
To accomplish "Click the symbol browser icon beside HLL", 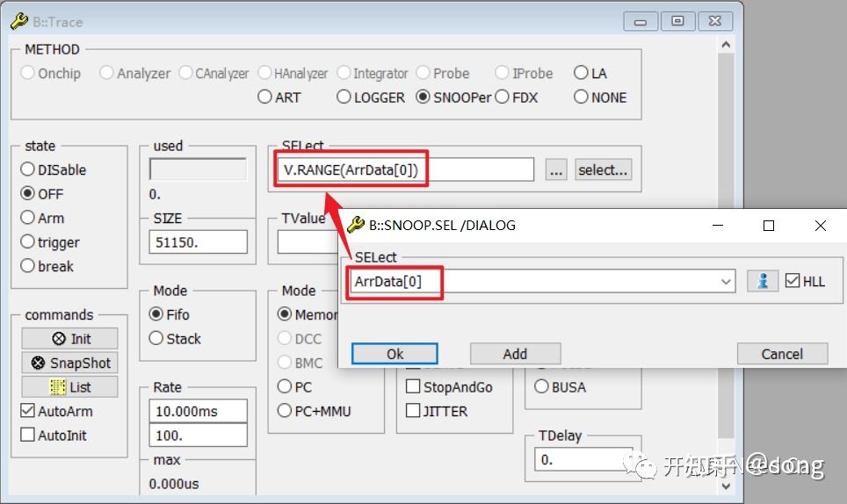I will [x=763, y=281].
